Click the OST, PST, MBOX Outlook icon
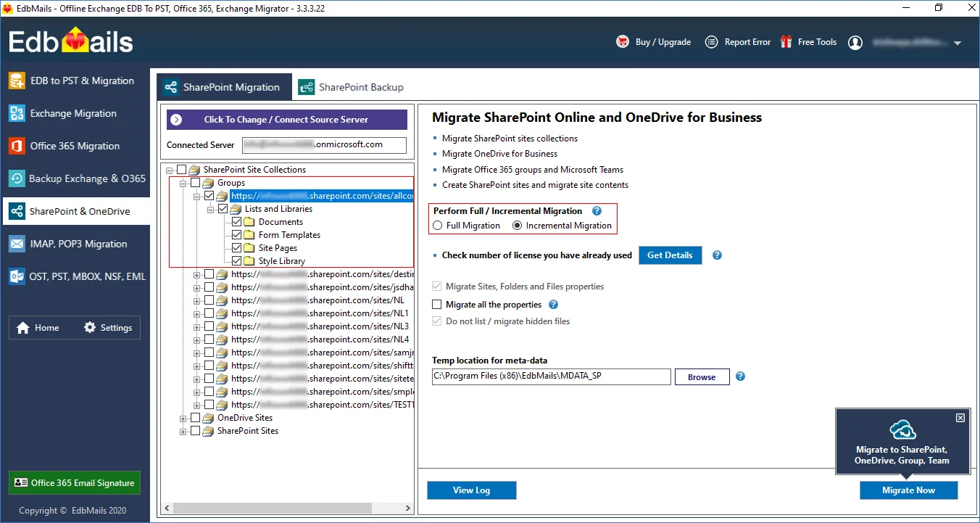Screen dimensions: 980x523 click(17, 276)
